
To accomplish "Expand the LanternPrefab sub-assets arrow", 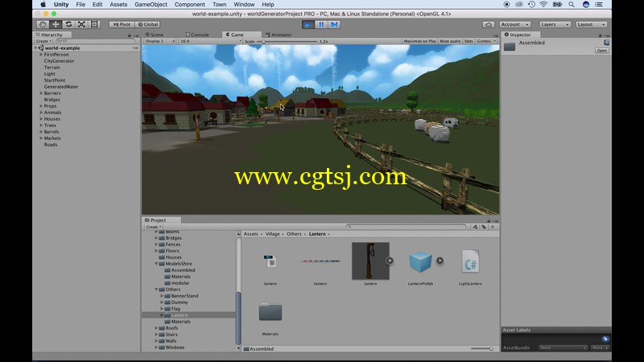I will click(x=440, y=261).
